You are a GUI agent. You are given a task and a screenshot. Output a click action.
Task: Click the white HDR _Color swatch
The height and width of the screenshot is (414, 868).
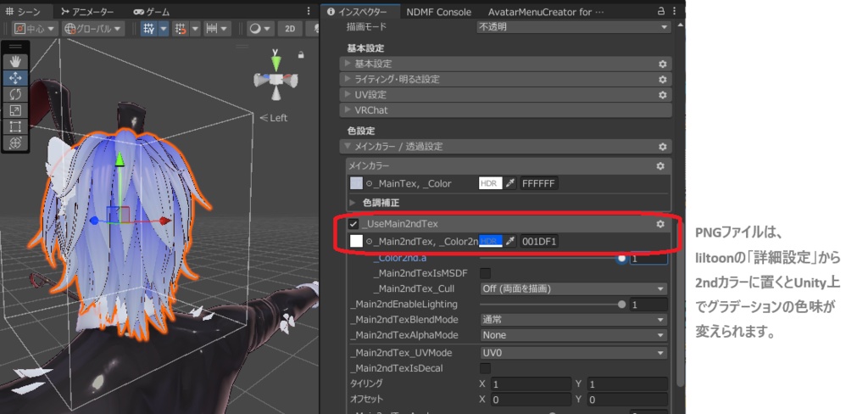[491, 183]
